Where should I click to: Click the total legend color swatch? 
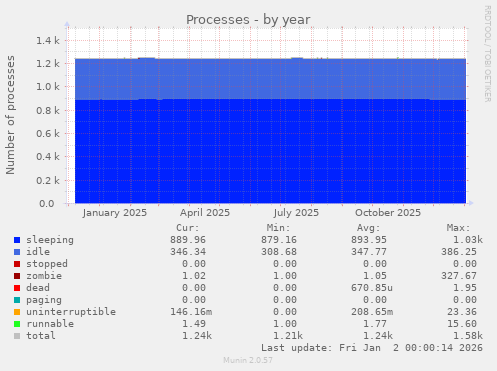(x=17, y=336)
